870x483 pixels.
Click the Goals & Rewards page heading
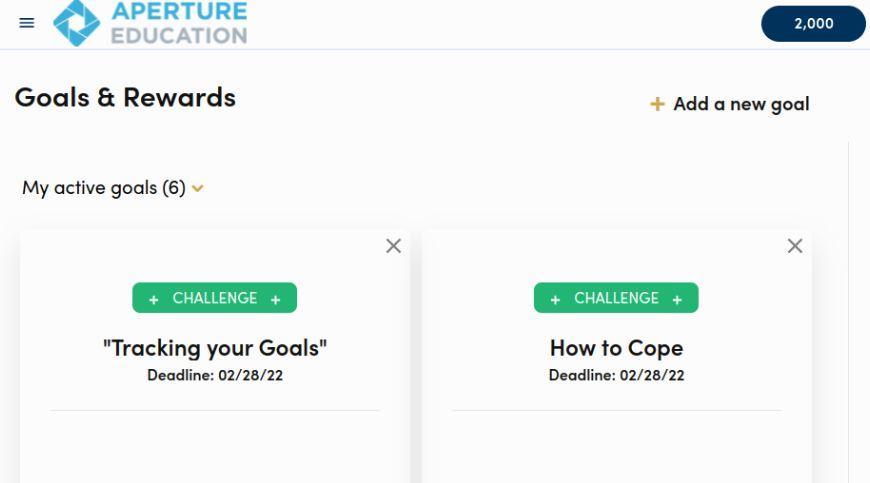[126, 98]
